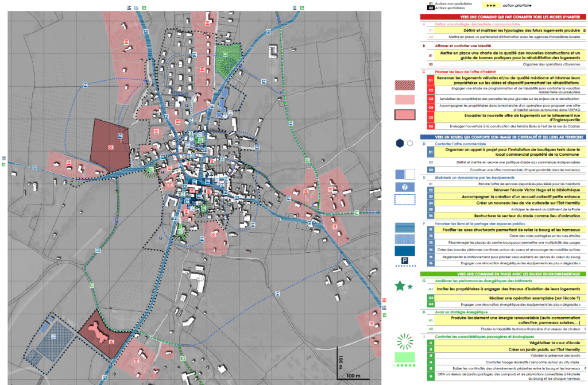Select the white outlined hexagon legend symbol
The height and width of the screenshot is (385, 588).
coord(410,143)
